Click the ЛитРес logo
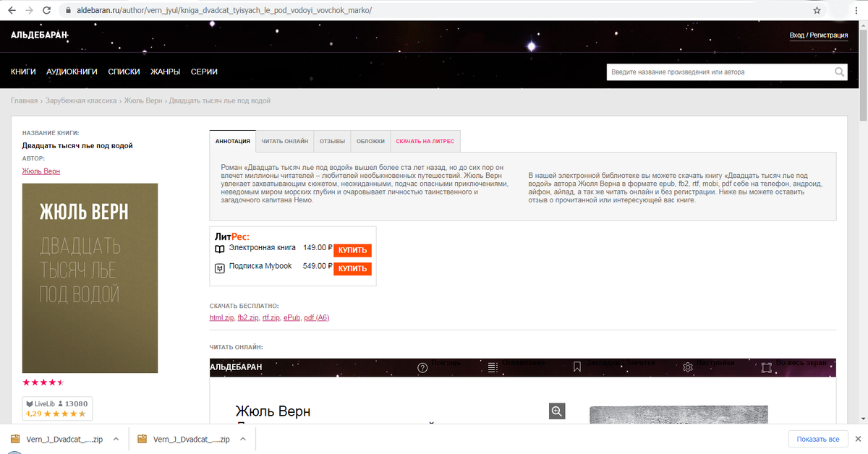This screenshot has height=454, width=868. (232, 236)
